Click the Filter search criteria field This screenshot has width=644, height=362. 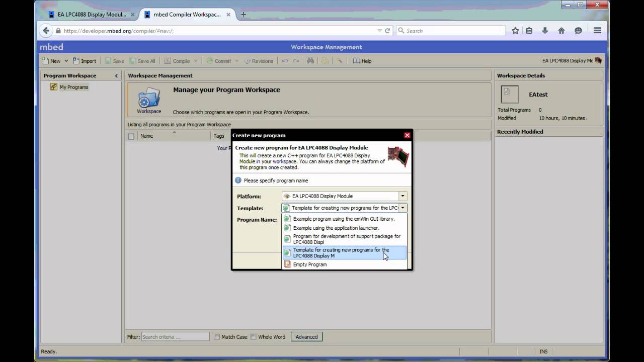pos(175,337)
